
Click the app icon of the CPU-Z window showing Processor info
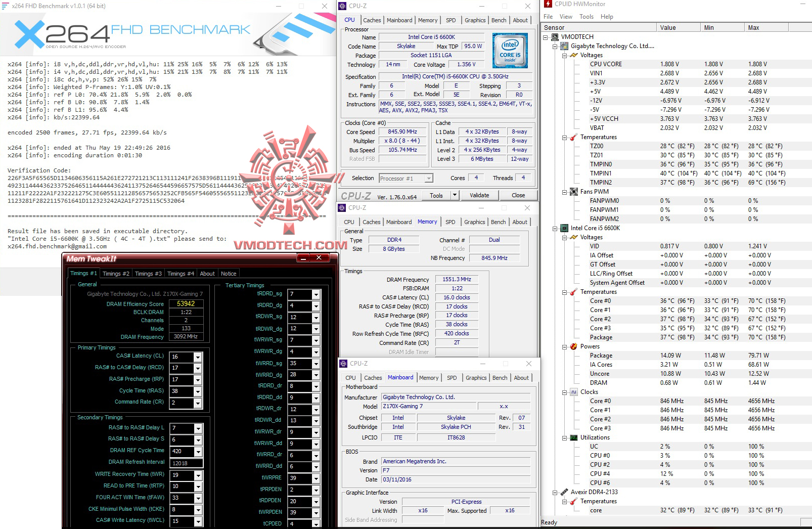[343, 6]
